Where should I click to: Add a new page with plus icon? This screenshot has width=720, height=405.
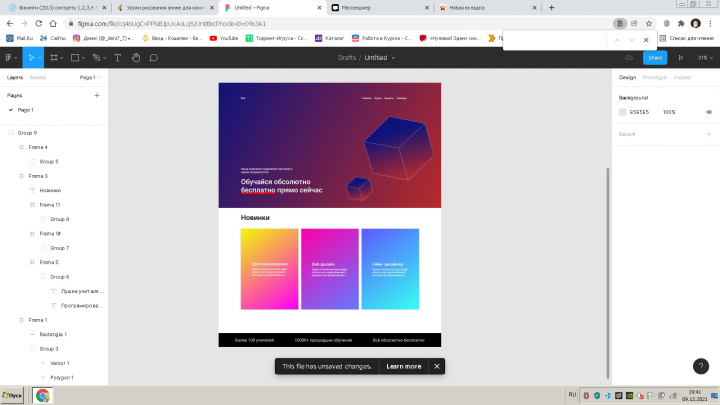click(97, 96)
